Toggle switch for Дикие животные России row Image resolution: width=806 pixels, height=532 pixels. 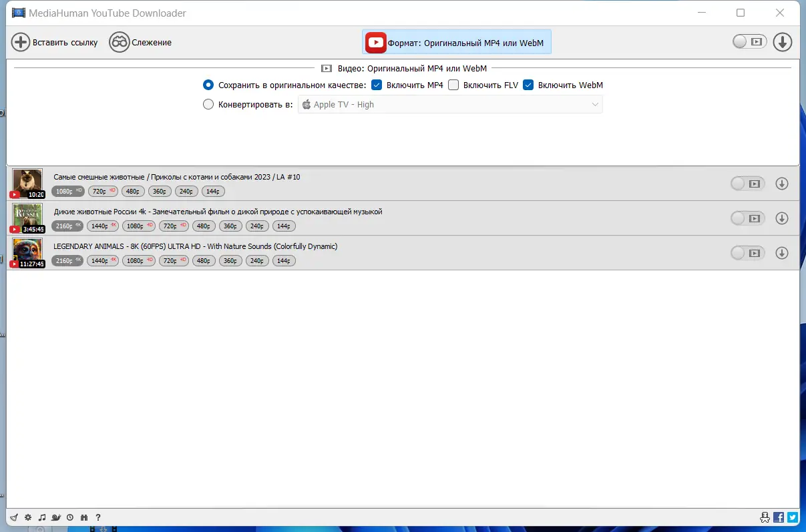(747, 218)
